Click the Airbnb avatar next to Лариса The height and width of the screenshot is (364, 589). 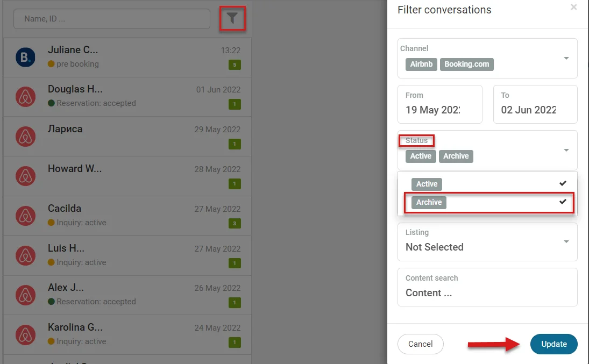coord(25,137)
